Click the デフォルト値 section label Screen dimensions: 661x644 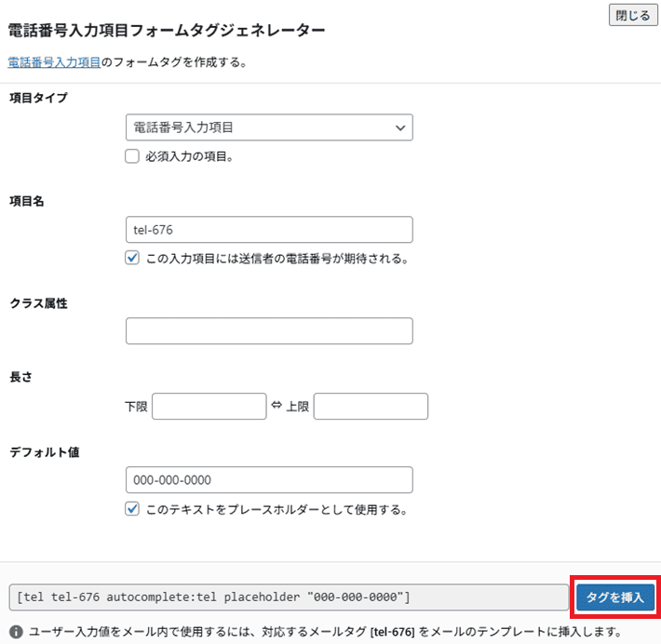(45, 451)
